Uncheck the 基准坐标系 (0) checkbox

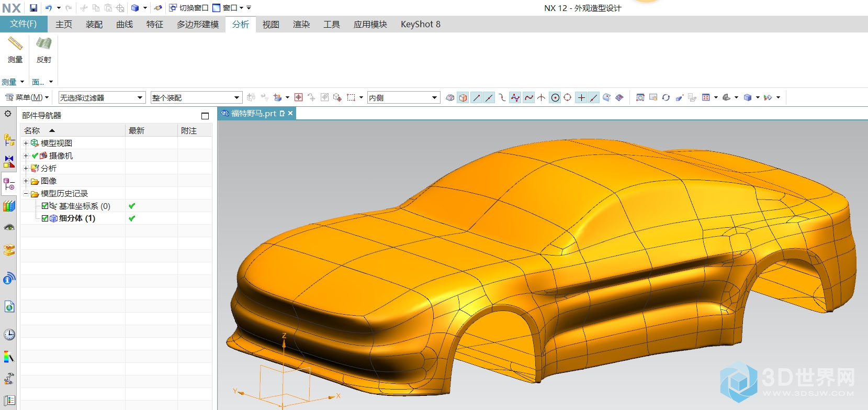(x=45, y=206)
